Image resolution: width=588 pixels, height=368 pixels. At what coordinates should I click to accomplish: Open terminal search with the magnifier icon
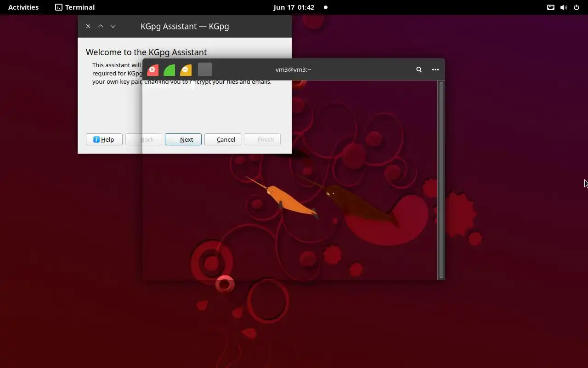coord(419,69)
